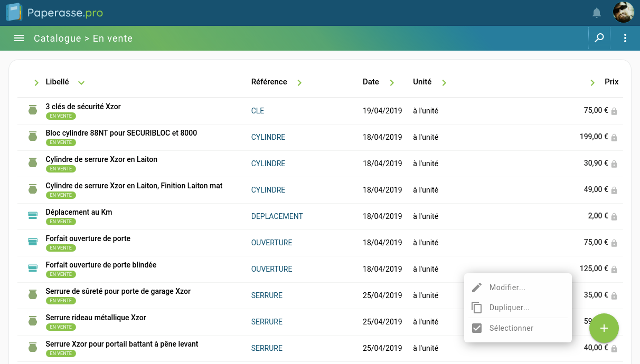Image resolution: width=640 pixels, height=364 pixels.
Task: Click the chevron next to Unité header
Action: 444,83
